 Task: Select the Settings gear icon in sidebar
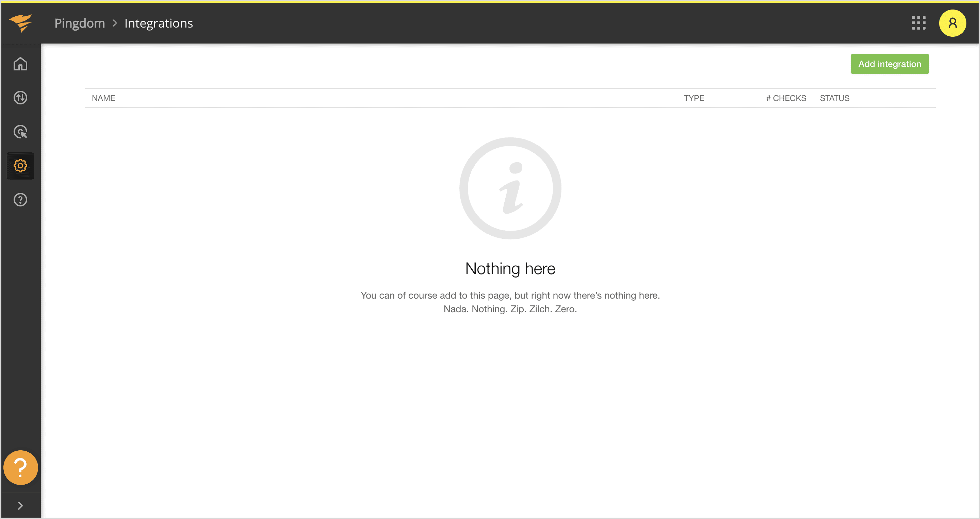(20, 166)
